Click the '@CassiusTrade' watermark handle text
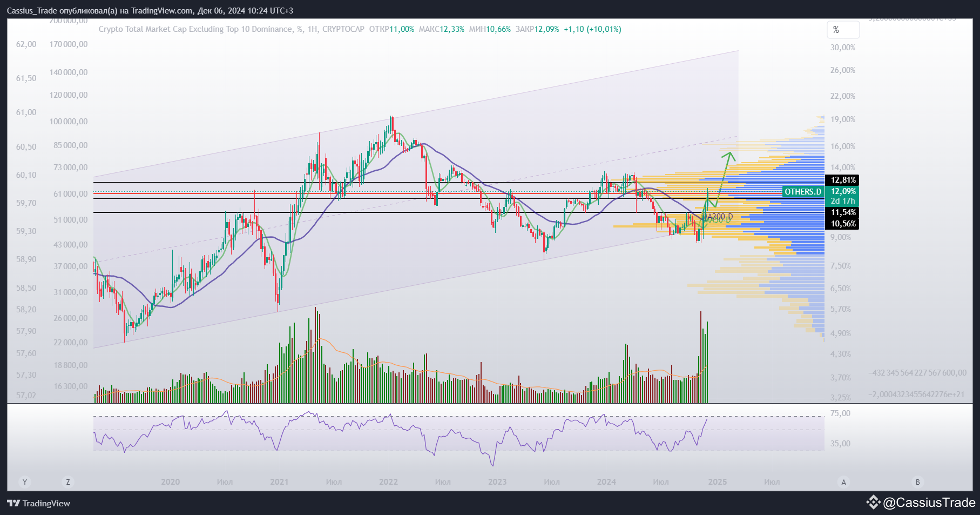The width and height of the screenshot is (980, 515). click(x=929, y=503)
